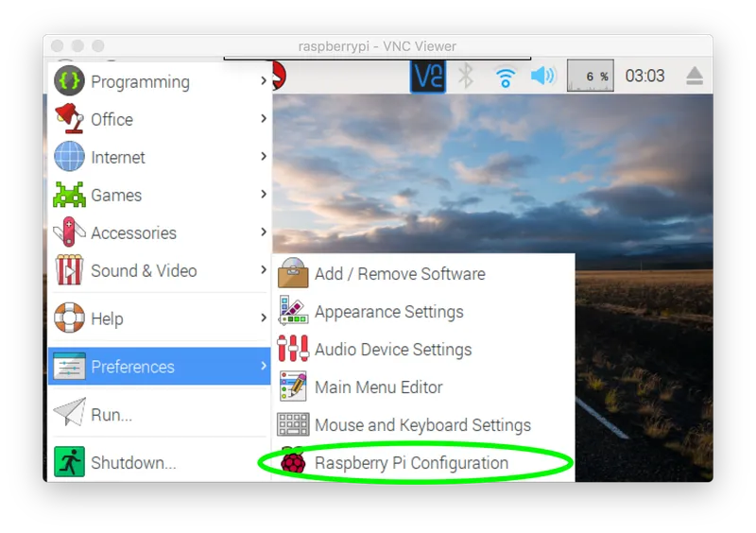Expand the Help submenu arrow
Viewport: 756px width, 533px height.
tap(264, 318)
